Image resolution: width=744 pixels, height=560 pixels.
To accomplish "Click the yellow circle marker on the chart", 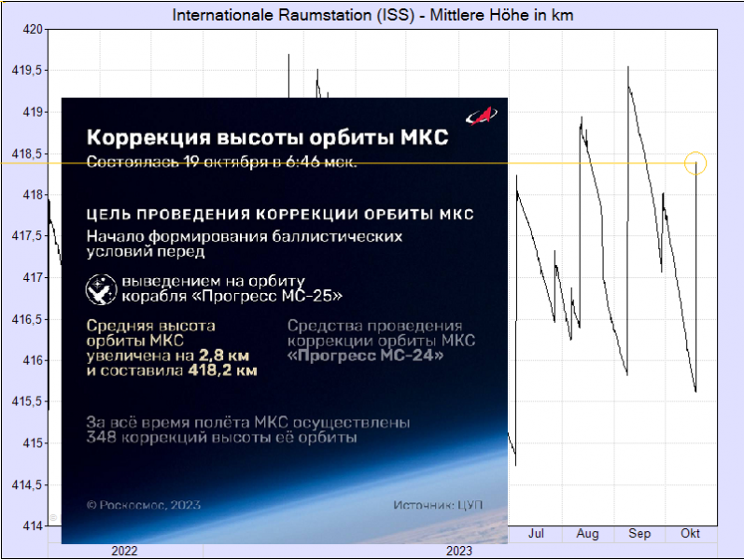I will 695,164.
